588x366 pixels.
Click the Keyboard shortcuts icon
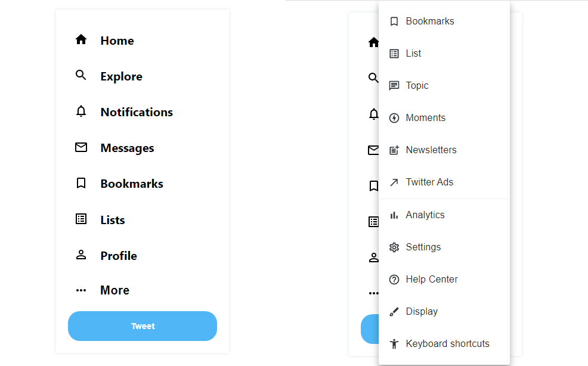394,343
